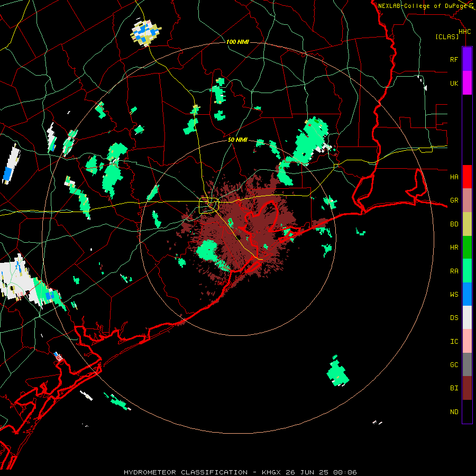Image resolution: width=476 pixels, height=476 pixels.
Task: Select the GC gray legend swatch
Action: [467, 364]
